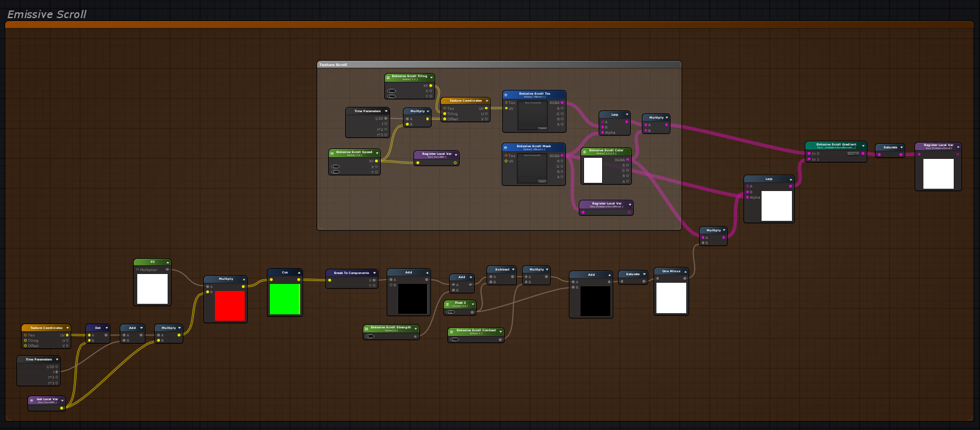Hide the One Minus node preview

tap(685, 272)
